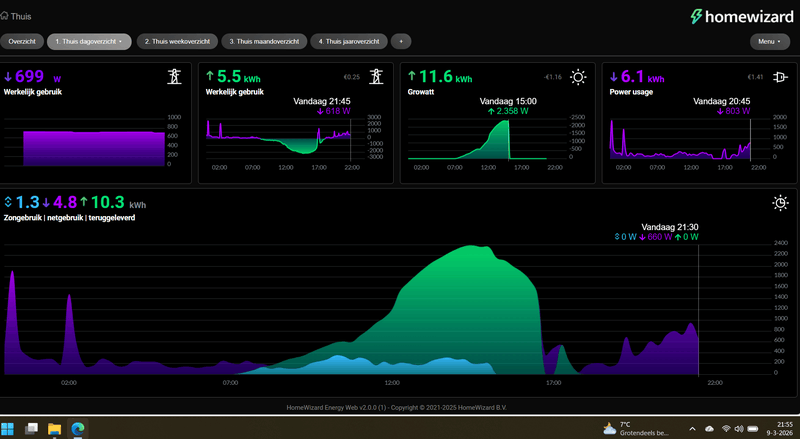800x439 pixels.
Task: Open the 3. Thuis maandoverzicht tab
Action: pyautogui.click(x=262, y=42)
